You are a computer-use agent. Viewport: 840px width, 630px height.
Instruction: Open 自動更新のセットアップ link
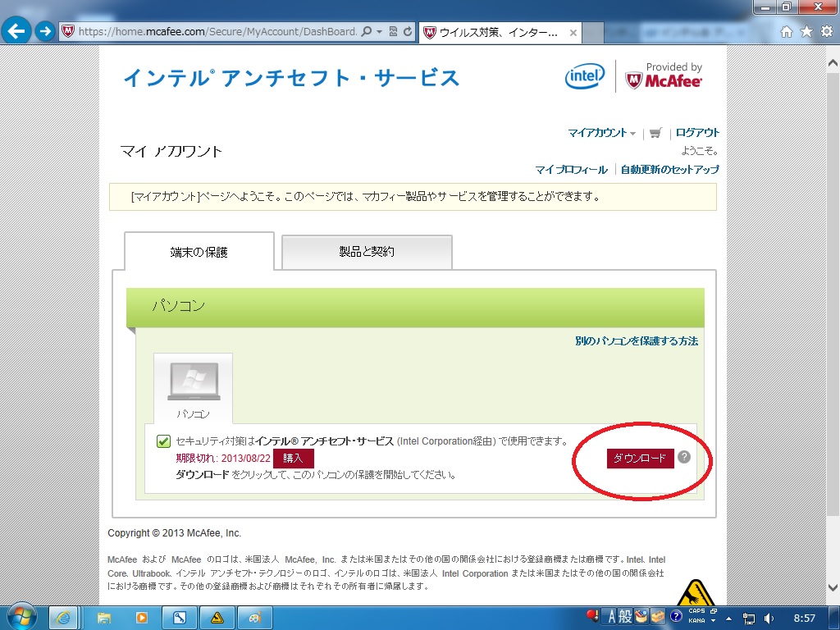pos(669,170)
